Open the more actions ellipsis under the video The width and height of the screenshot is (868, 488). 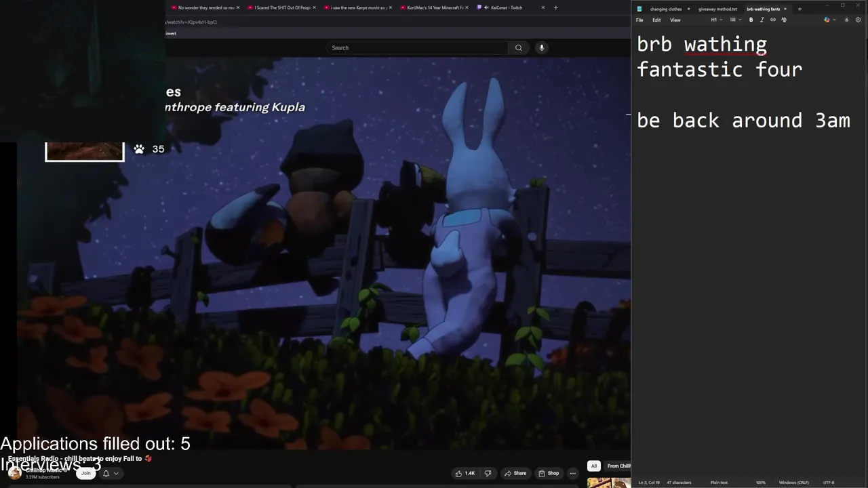point(573,473)
